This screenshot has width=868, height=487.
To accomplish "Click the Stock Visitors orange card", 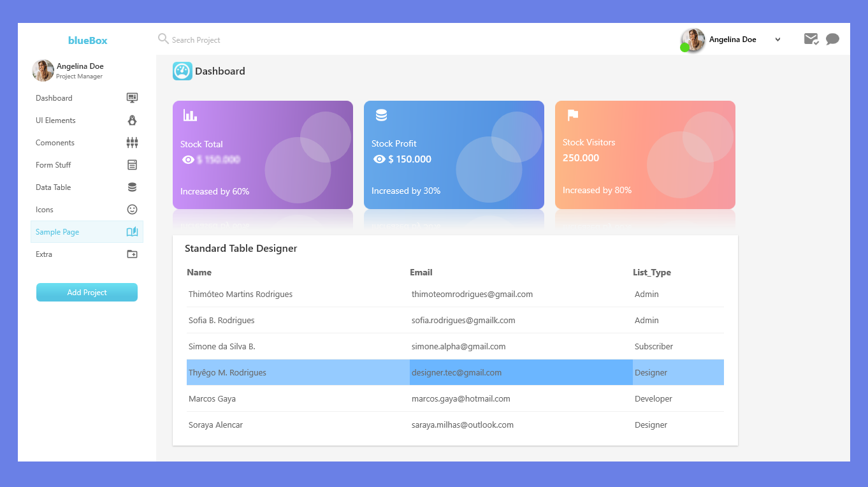I will 645,155.
